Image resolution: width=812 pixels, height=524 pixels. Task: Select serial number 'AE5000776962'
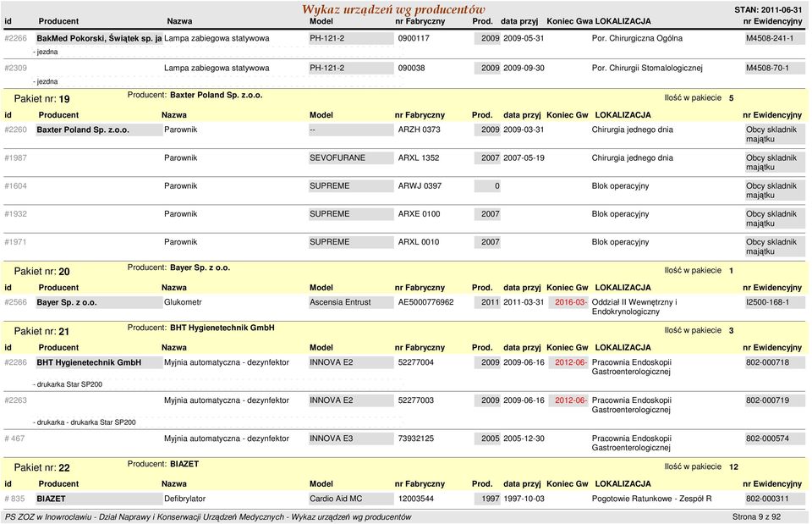pyautogui.click(x=425, y=302)
